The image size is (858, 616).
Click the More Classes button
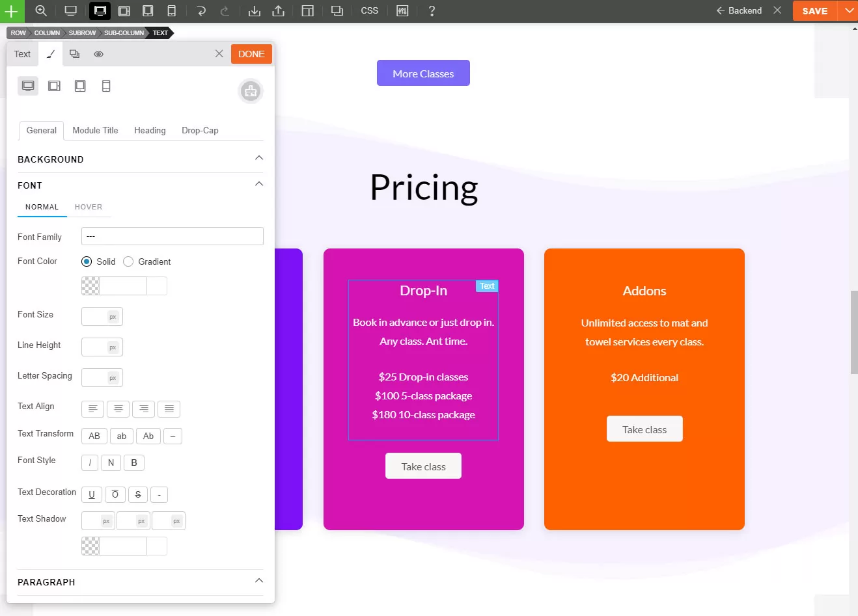coord(423,74)
